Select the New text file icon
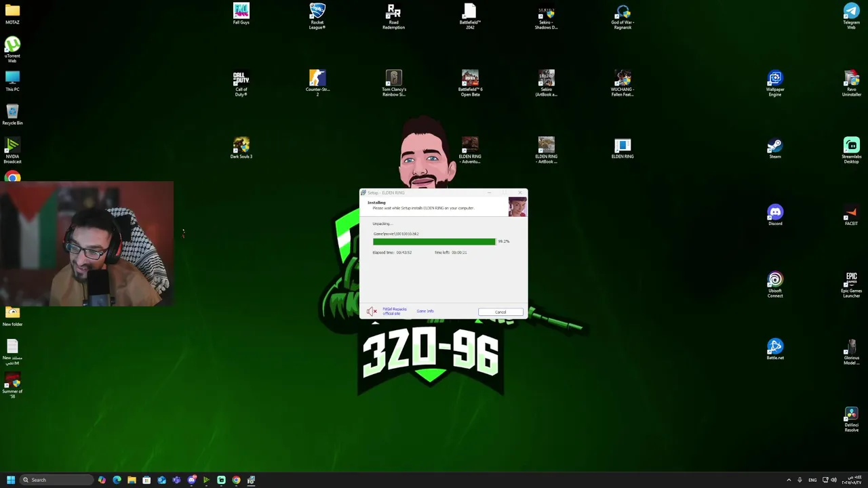 (x=12, y=352)
